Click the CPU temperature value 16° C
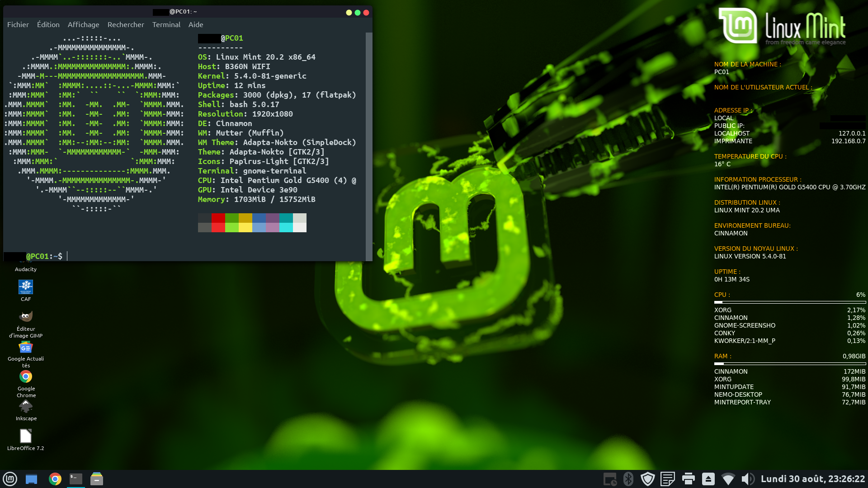This screenshot has height=488, width=868. [722, 164]
